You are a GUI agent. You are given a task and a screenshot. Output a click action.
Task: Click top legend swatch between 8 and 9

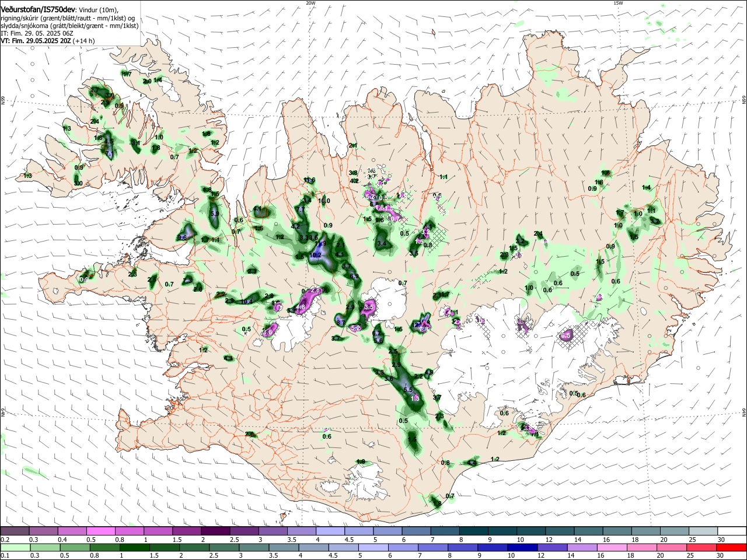click(474, 531)
